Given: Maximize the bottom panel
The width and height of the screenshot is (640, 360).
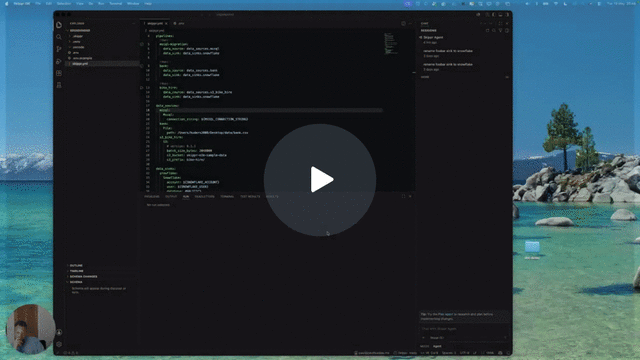Looking at the screenshot, I should coord(403,196).
